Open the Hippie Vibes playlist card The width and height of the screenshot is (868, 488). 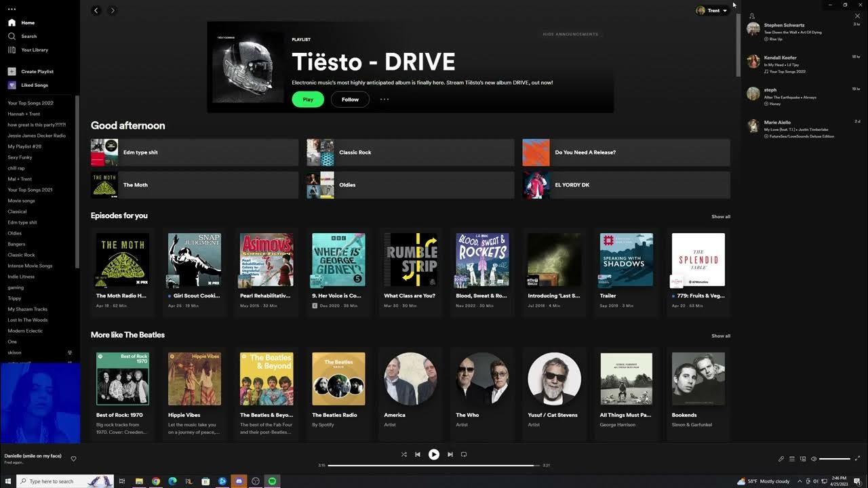(x=195, y=394)
